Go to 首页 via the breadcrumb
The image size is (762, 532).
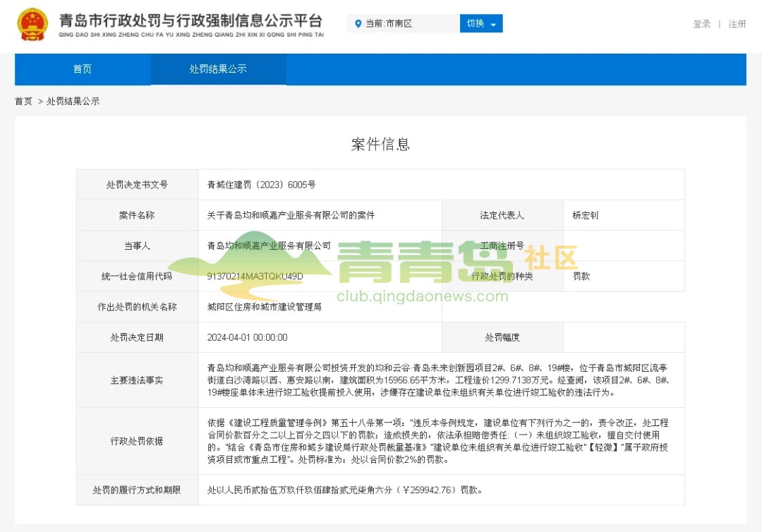23,102
